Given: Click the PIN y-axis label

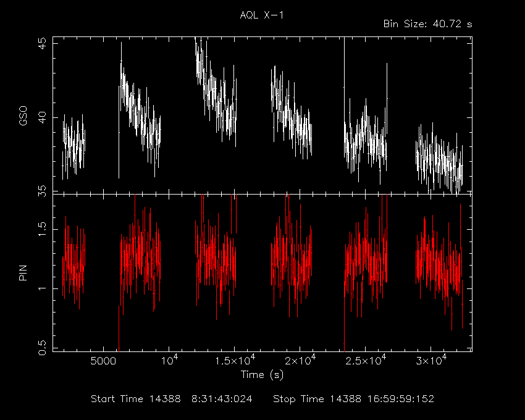Looking at the screenshot, I should [23, 272].
